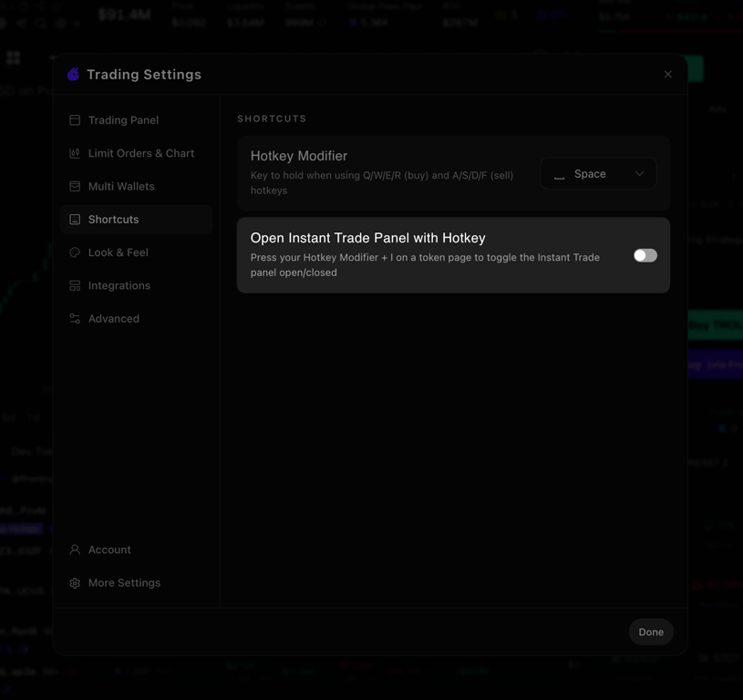Click the SHORTCUTS section heading
This screenshot has height=700, width=743.
coord(272,118)
